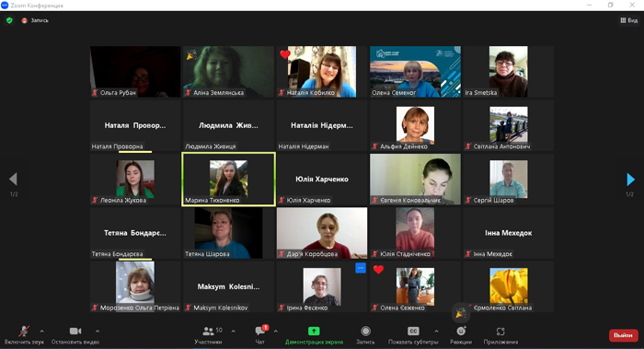Select Марина Тихоненко's highlighted video tile
Viewport: 644px width, 349px height.
[x=228, y=179]
